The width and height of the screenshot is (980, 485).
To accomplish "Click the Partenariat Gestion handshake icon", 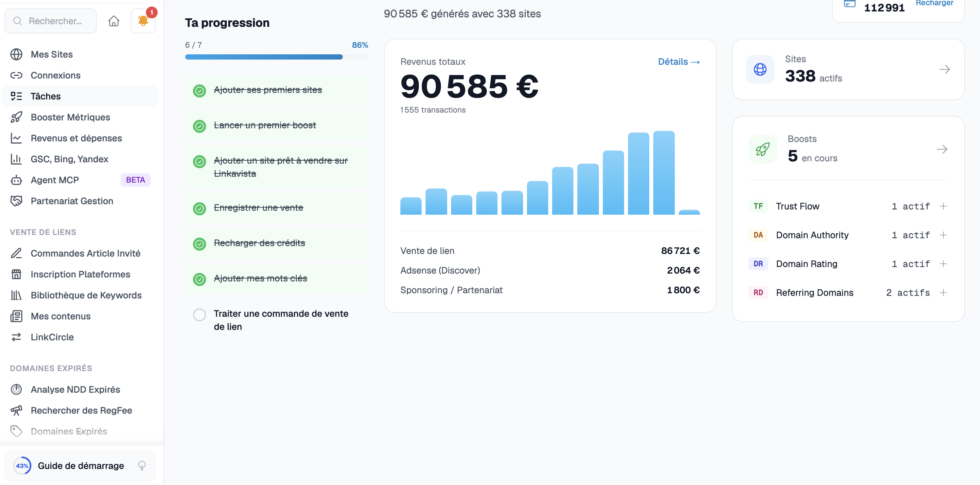I will [x=16, y=201].
